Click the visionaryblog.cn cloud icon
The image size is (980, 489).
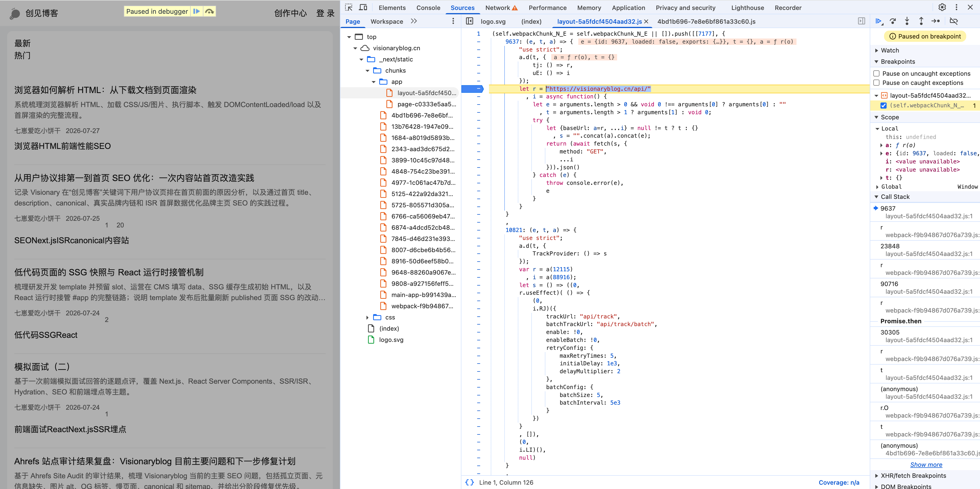point(365,48)
